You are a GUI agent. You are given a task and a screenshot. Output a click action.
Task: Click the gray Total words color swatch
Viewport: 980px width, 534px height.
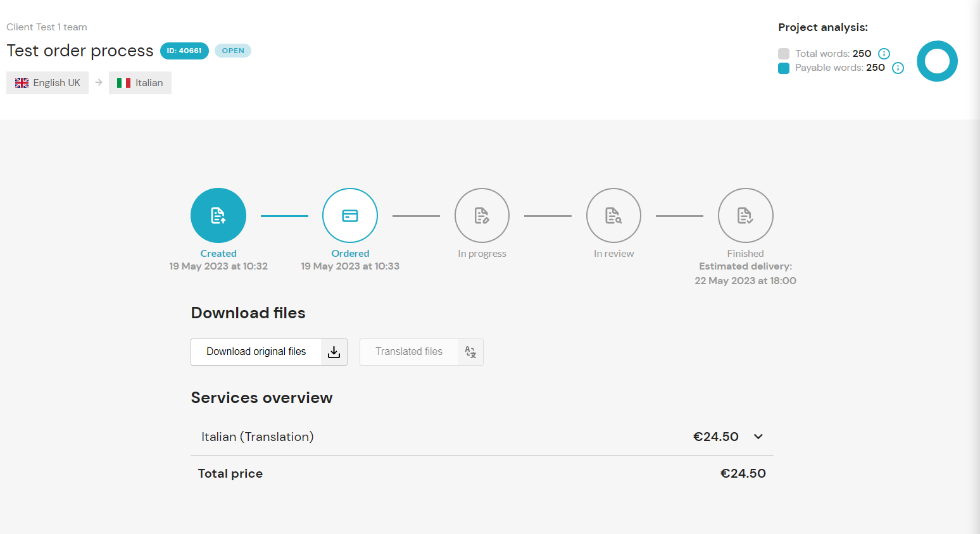pos(784,54)
